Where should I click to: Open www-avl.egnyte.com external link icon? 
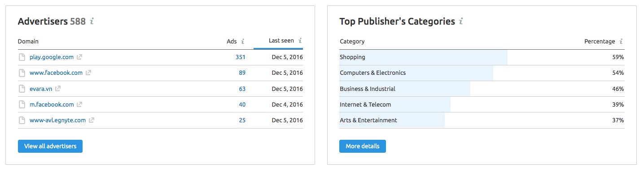[x=92, y=120]
